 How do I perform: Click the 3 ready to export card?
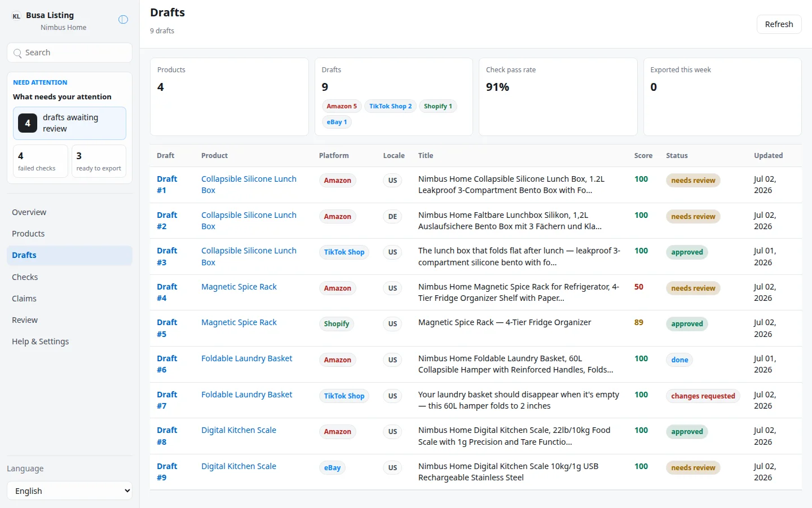pos(99,161)
